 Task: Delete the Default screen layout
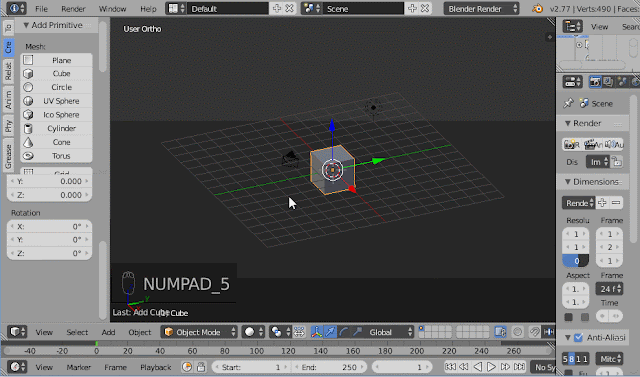(289, 9)
